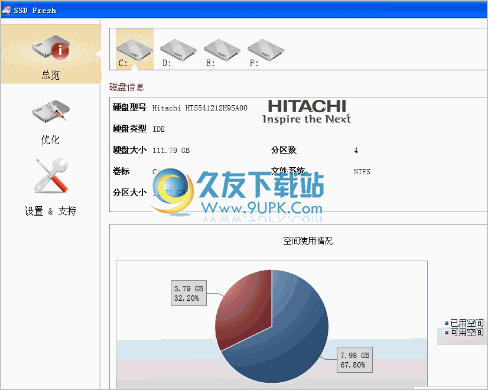Click the 空间使用情况 chart title
The image size is (488, 390).
308,241
